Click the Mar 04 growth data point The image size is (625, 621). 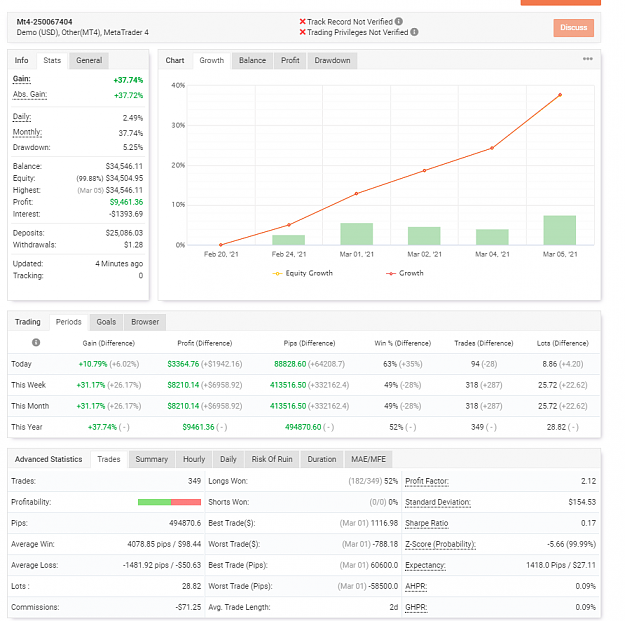point(492,148)
